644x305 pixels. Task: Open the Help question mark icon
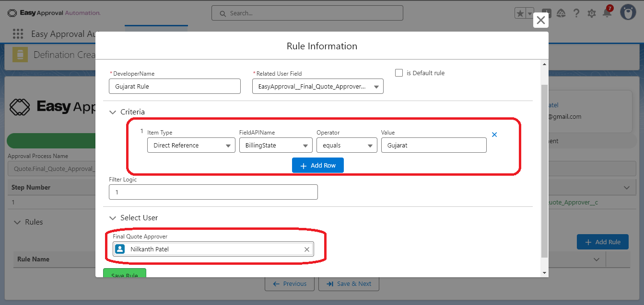tap(576, 13)
